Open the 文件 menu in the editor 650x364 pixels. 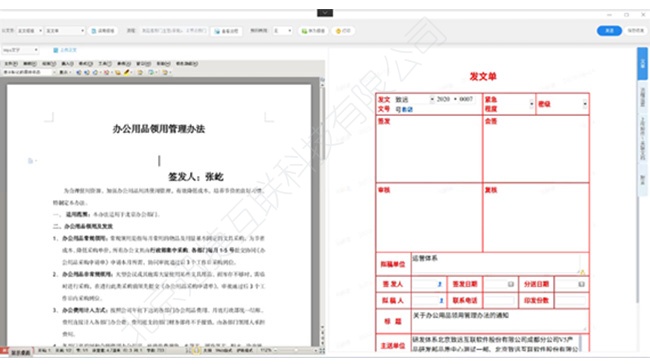click(11, 63)
